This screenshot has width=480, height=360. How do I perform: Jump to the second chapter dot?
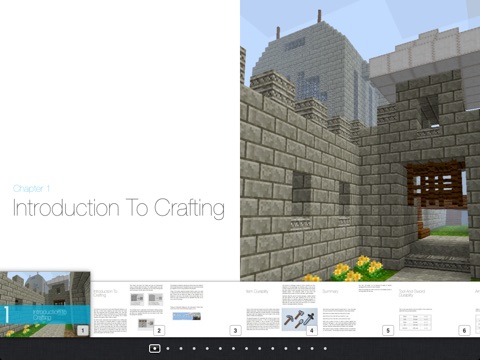[168, 349]
